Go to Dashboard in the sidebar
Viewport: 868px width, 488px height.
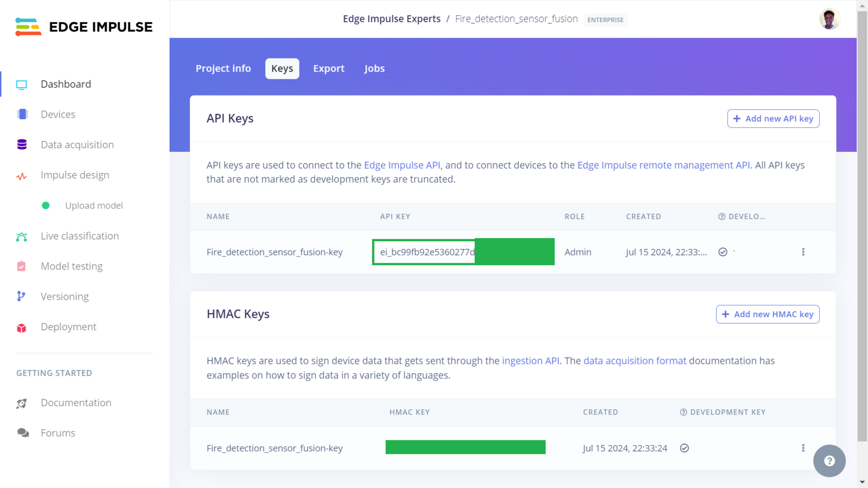[66, 84]
